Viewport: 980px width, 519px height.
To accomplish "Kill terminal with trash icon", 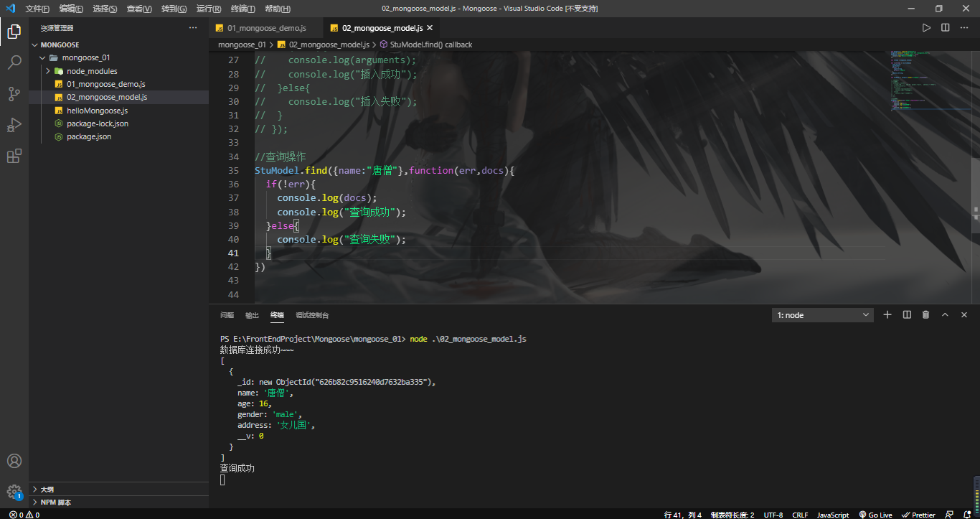I will 925,314.
